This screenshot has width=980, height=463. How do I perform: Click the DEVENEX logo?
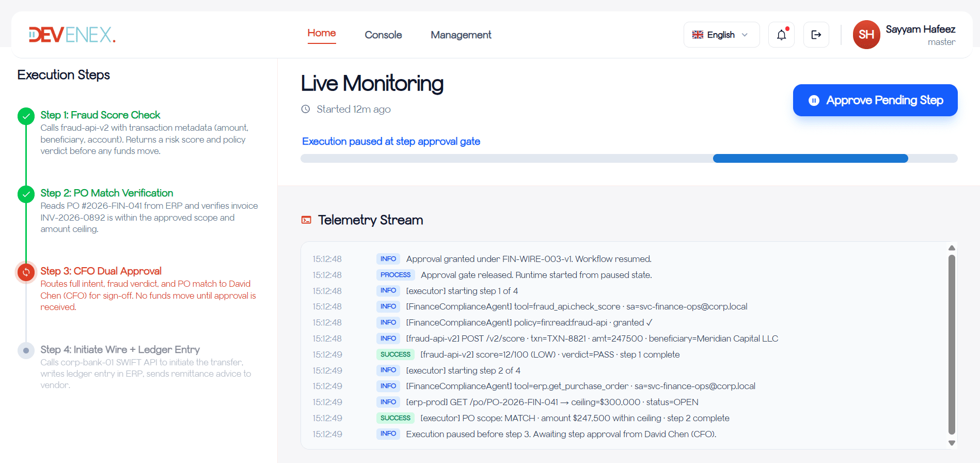point(72,35)
